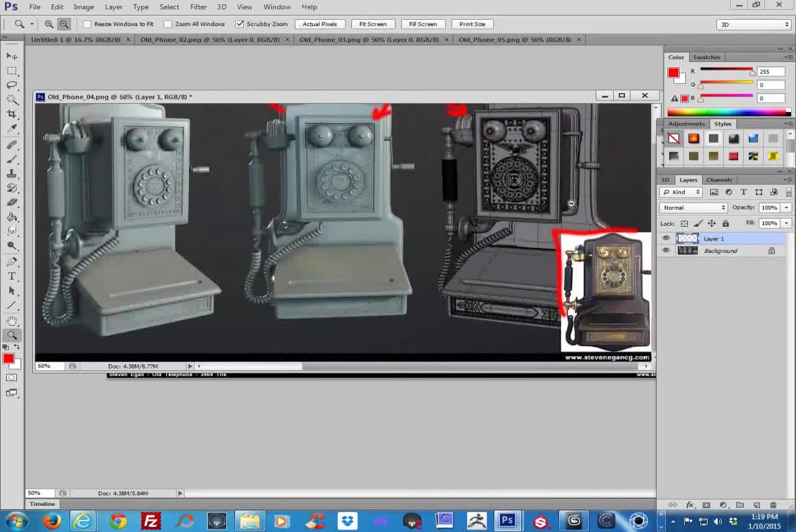Open the Normal blend mode dropdown

coord(693,208)
